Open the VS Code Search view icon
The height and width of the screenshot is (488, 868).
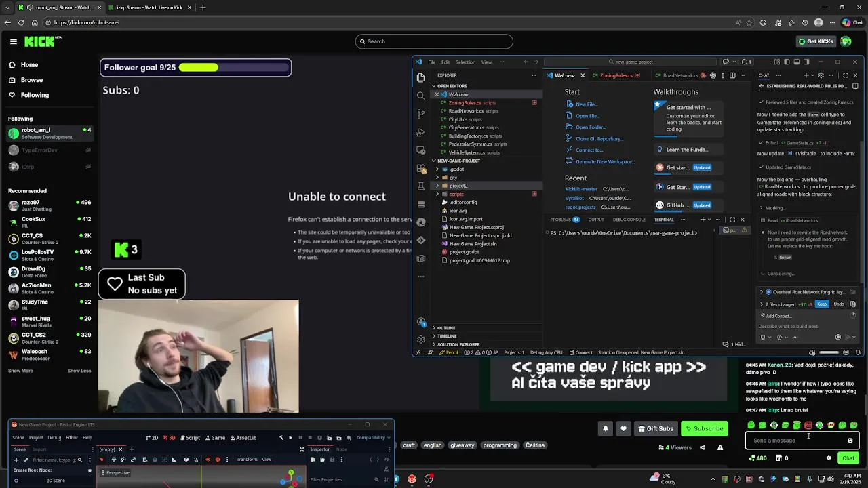420,96
